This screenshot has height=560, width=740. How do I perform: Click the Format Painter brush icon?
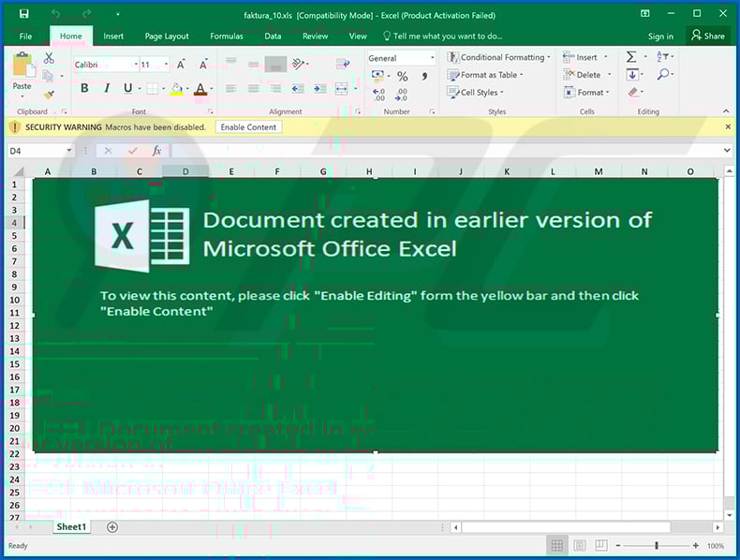pyautogui.click(x=49, y=95)
